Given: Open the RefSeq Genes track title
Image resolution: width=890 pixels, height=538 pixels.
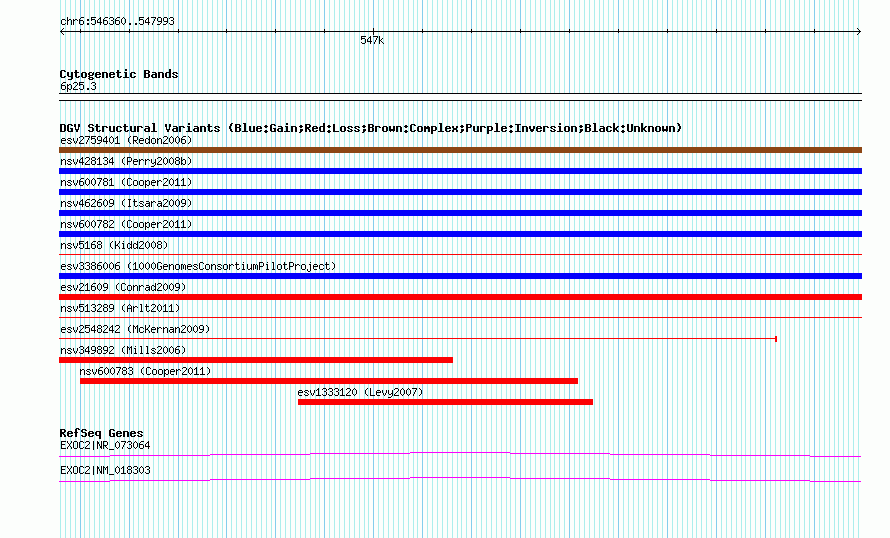Looking at the screenshot, I should 102,433.
